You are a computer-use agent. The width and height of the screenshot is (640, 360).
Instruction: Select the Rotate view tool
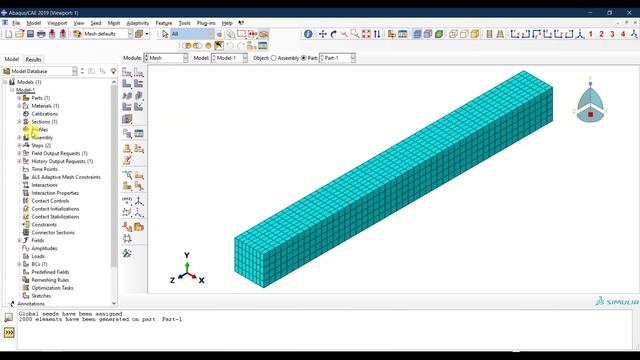tap(333, 34)
